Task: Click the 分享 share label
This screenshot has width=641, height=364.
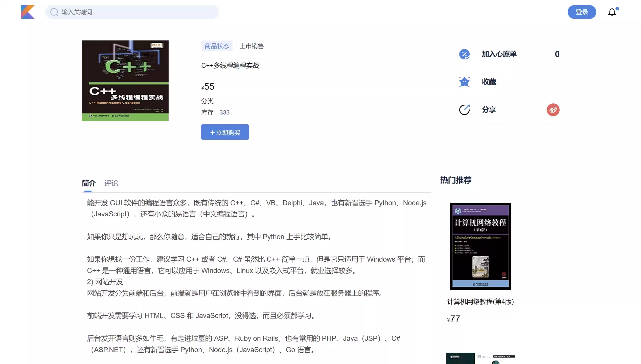Action: 489,110
